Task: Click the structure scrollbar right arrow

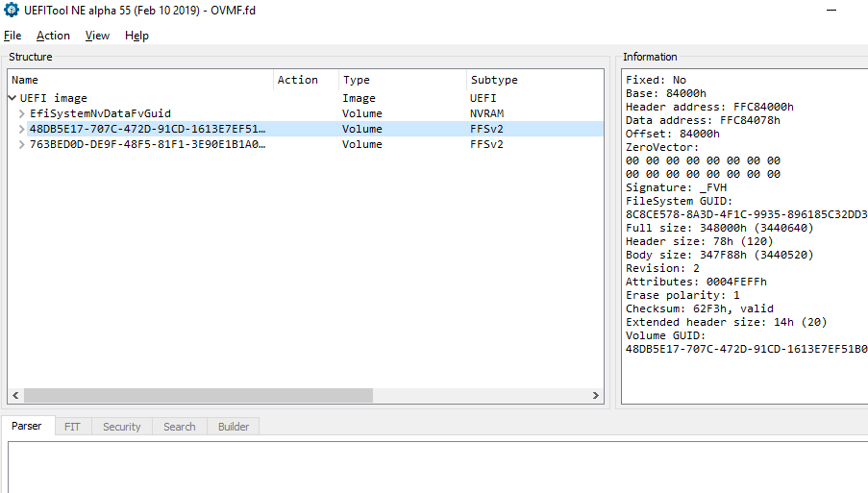Action: (x=596, y=395)
